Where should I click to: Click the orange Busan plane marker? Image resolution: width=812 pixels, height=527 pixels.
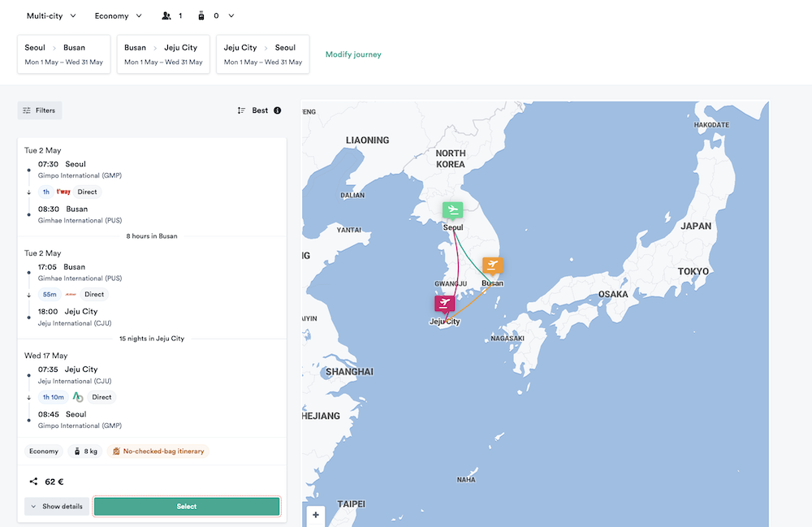[492, 266]
